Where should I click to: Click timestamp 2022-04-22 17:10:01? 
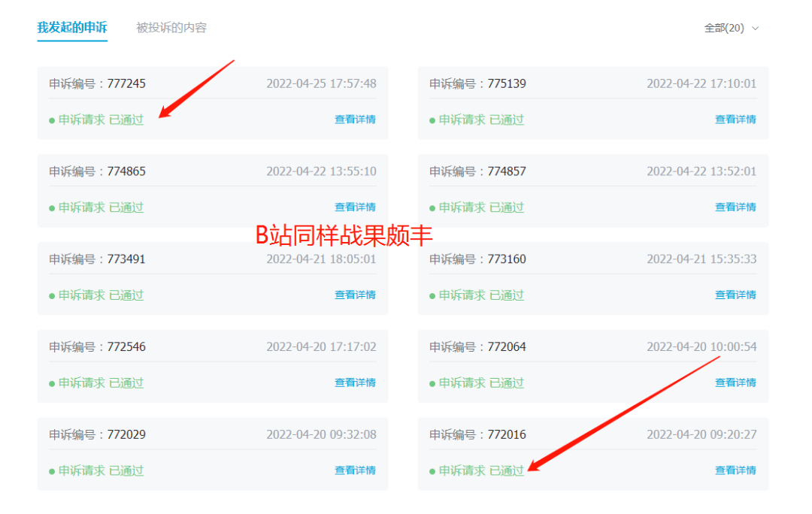point(701,83)
